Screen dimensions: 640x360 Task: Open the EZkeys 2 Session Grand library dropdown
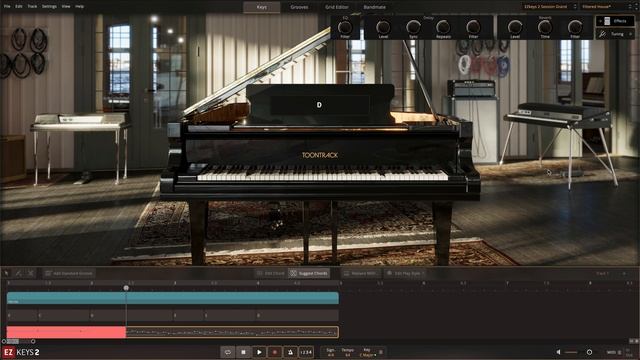pyautogui.click(x=549, y=7)
